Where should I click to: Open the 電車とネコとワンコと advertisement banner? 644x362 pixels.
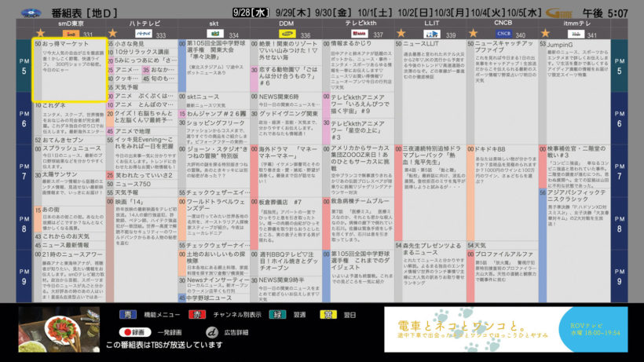tap(506, 330)
